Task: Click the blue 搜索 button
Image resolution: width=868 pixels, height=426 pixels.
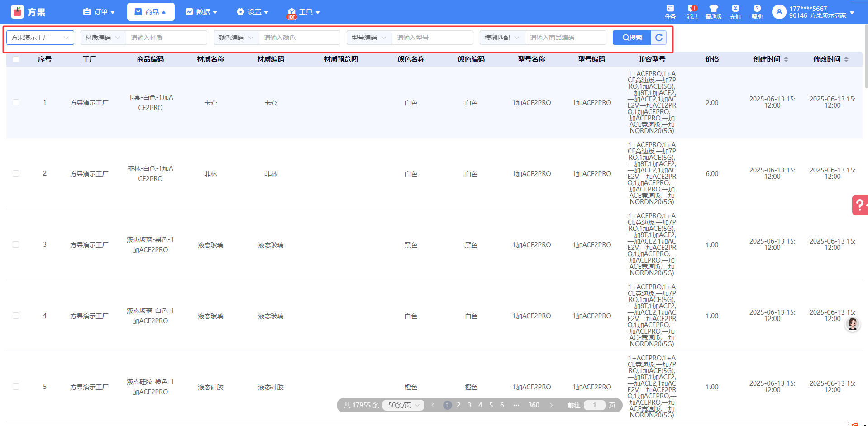Action: coord(632,38)
